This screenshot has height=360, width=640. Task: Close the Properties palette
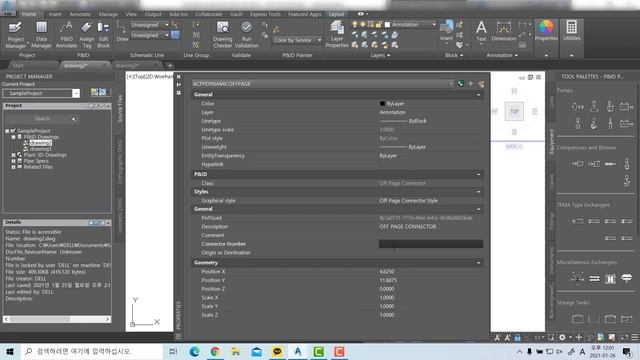pos(178,76)
